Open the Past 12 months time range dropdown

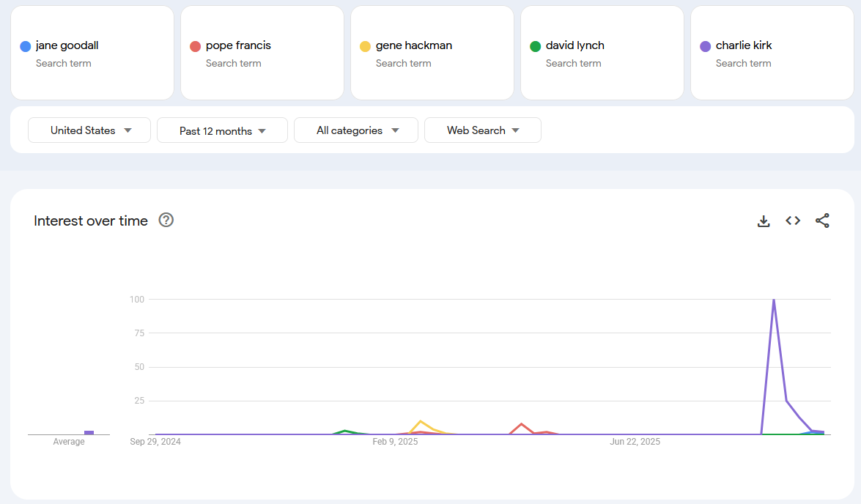coord(222,130)
